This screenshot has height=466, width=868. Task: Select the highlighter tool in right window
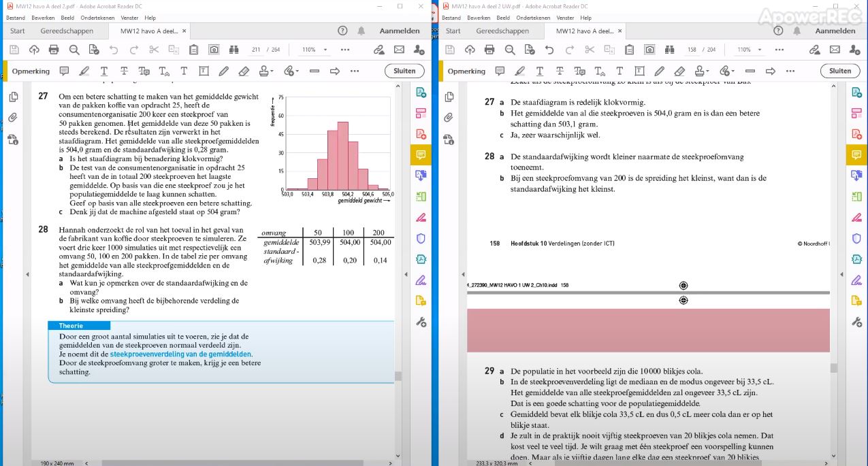point(519,71)
